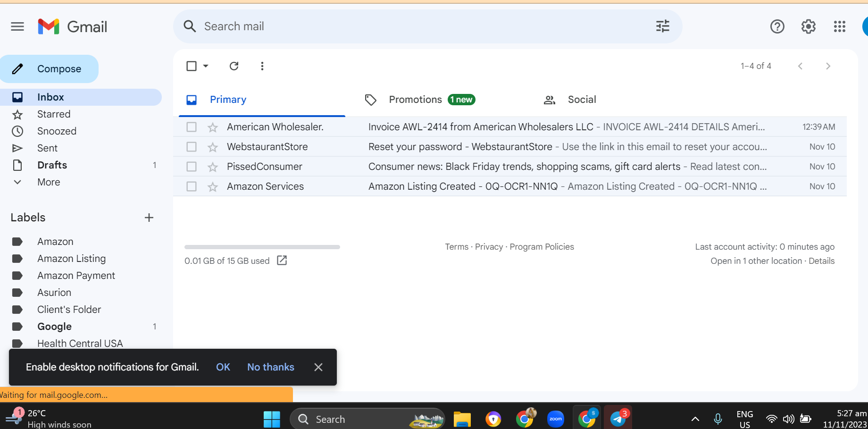
Task: Star the American Wholesaler email
Action: pos(213,127)
